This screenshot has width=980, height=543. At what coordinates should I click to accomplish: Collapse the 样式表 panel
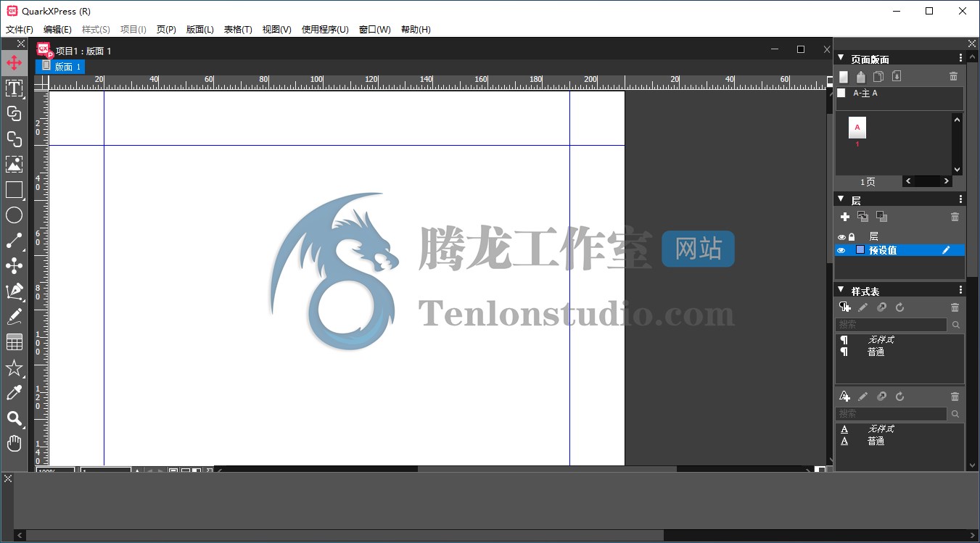841,290
